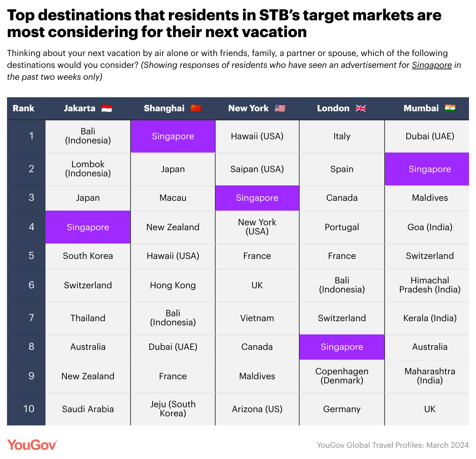The image size is (476, 459).
Task: Select the Copenhagen (Denmark) cell
Action: (342, 376)
